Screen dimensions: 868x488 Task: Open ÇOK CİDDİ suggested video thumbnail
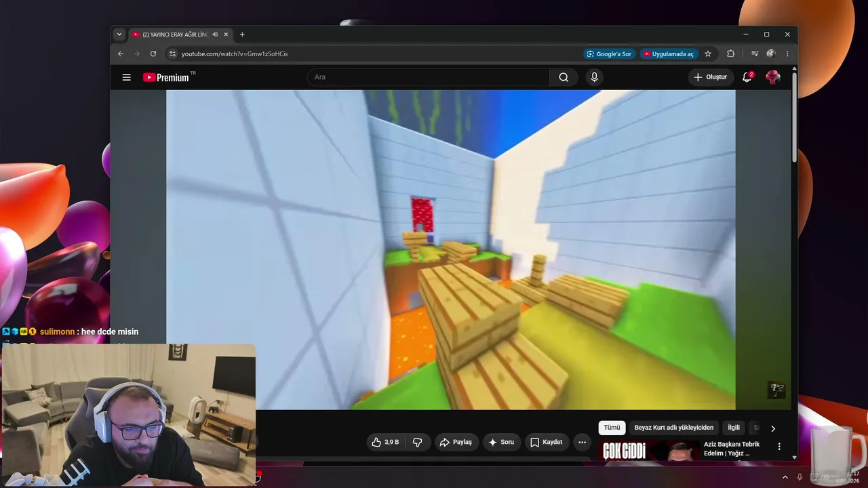(x=650, y=451)
